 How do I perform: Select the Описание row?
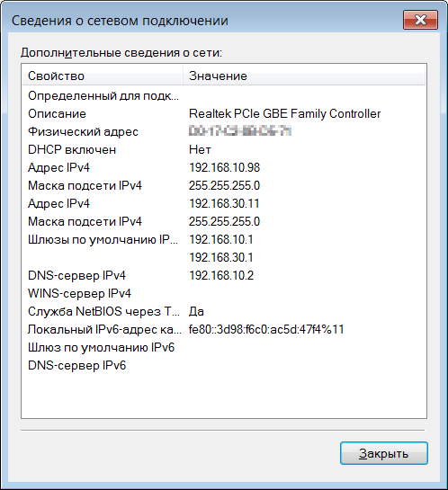pyautogui.click(x=224, y=114)
